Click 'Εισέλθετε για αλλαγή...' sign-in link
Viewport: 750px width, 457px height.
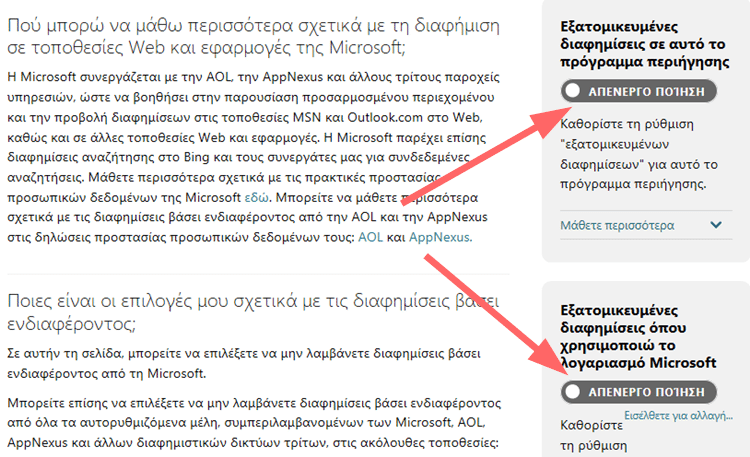[x=678, y=415]
